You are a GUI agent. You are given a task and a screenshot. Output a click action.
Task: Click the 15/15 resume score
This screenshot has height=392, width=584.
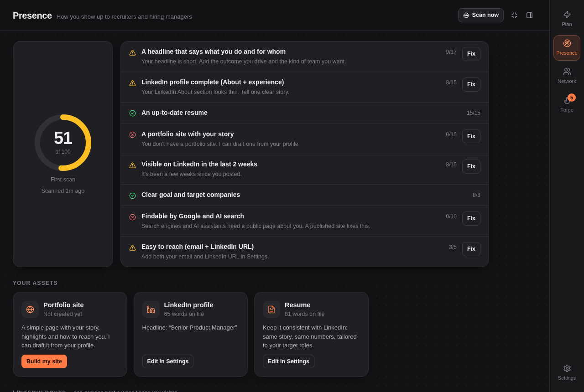click(x=474, y=113)
